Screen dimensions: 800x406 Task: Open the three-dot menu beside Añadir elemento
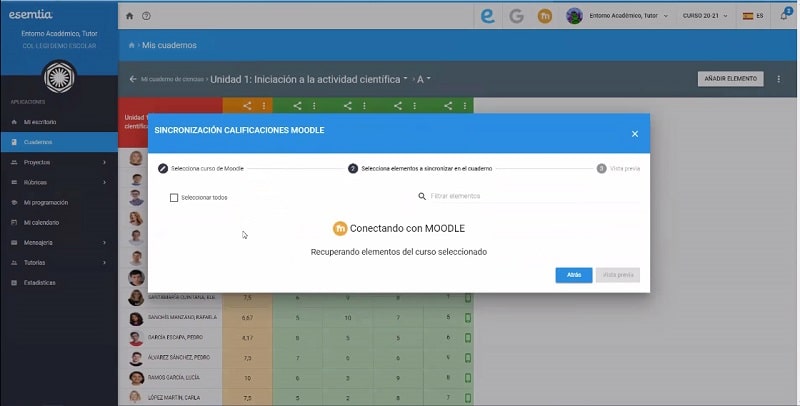pyautogui.click(x=779, y=79)
